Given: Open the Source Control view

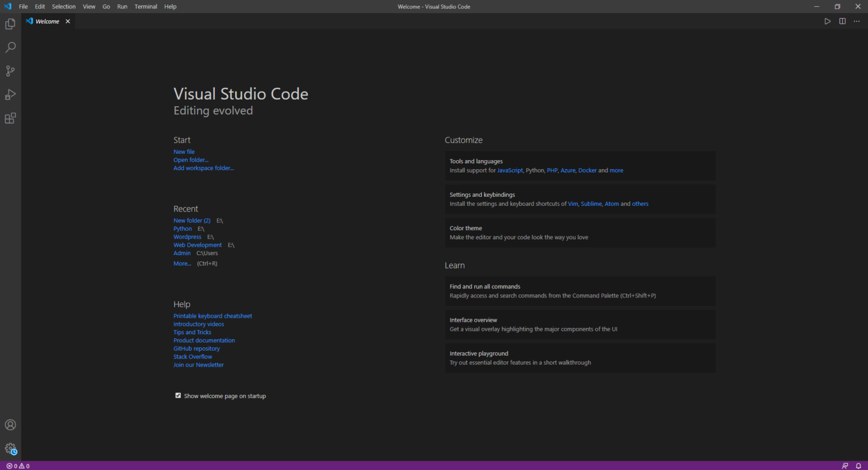Looking at the screenshot, I should coord(10,71).
